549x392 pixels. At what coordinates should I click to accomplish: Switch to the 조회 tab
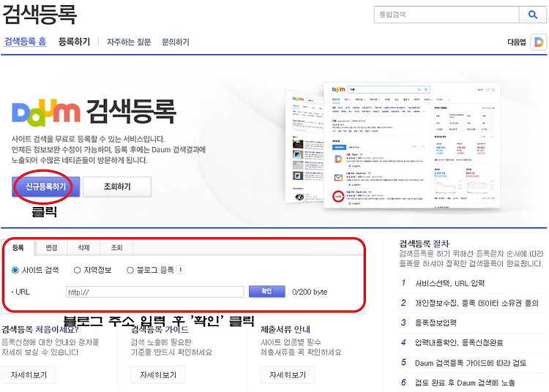coord(116,248)
